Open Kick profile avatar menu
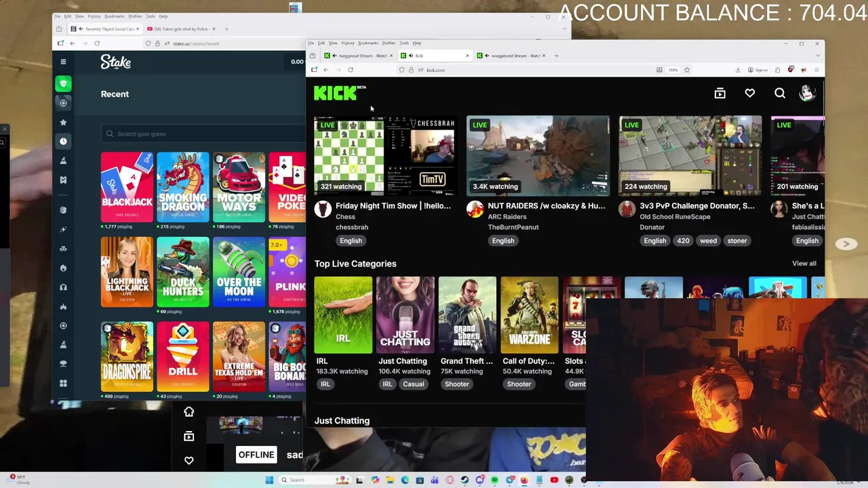The height and width of the screenshot is (488, 868). click(807, 94)
